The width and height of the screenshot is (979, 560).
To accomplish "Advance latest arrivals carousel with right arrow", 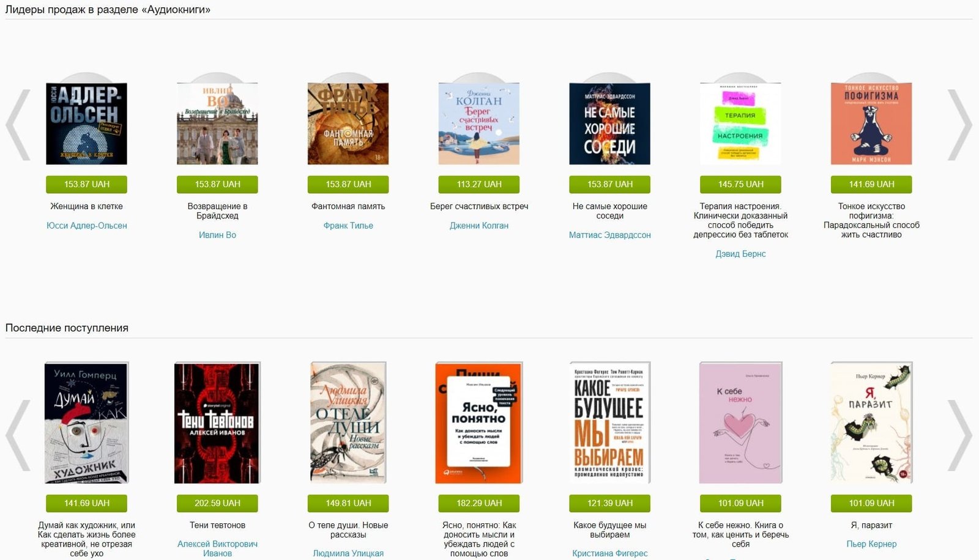I will click(959, 435).
